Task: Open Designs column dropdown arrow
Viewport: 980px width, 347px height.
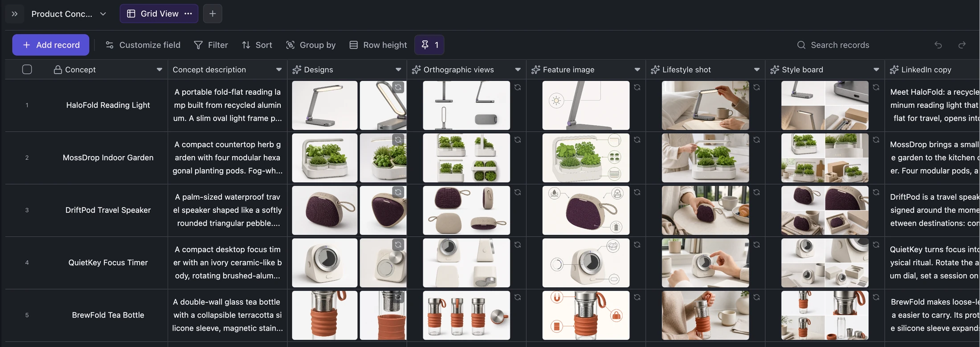Action: [398, 70]
